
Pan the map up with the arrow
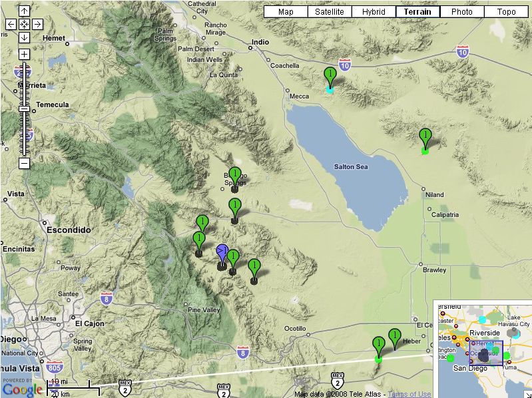coord(24,11)
